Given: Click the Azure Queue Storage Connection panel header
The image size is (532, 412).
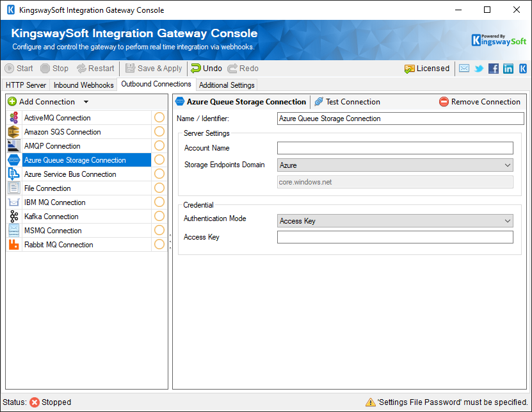Looking at the screenshot, I should tap(241, 101).
